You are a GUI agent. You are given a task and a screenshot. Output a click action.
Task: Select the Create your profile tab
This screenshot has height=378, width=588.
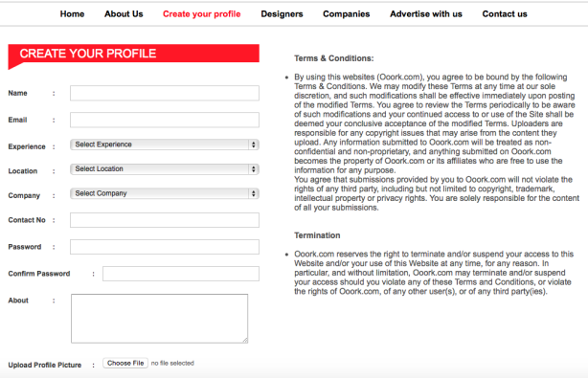tap(202, 14)
